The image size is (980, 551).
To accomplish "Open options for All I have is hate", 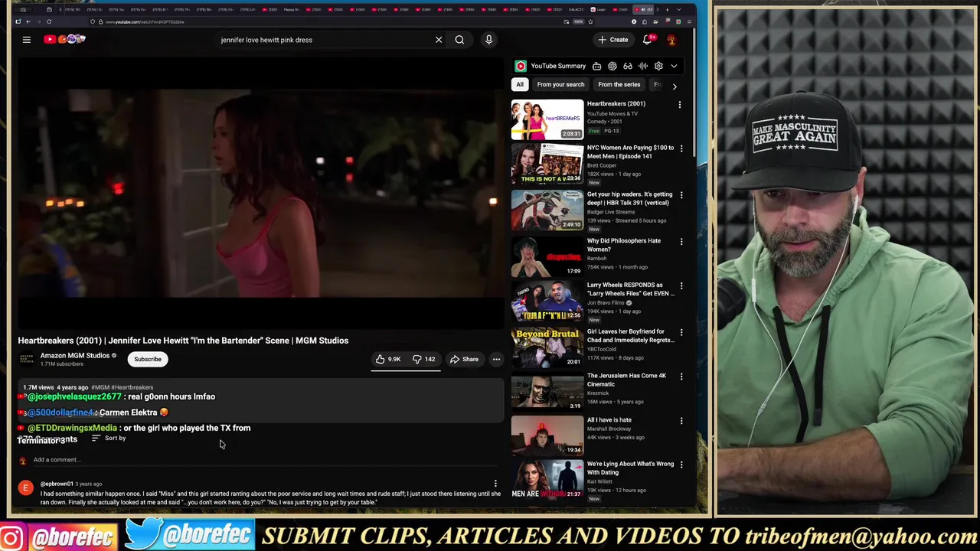I will point(680,421).
